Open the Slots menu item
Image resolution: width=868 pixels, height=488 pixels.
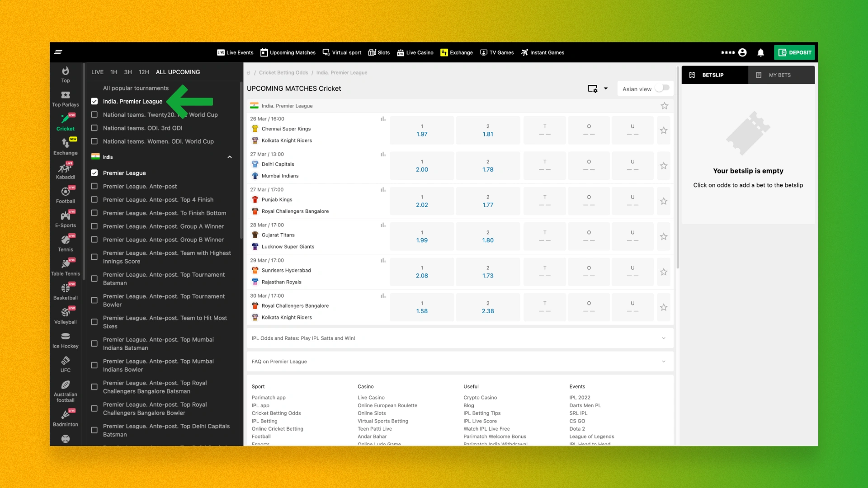click(379, 52)
